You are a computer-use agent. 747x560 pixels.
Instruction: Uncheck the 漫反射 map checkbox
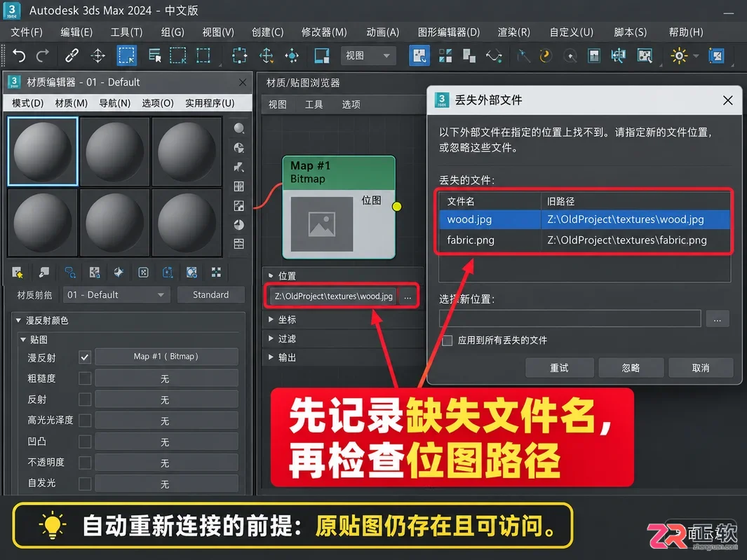pyautogui.click(x=85, y=357)
